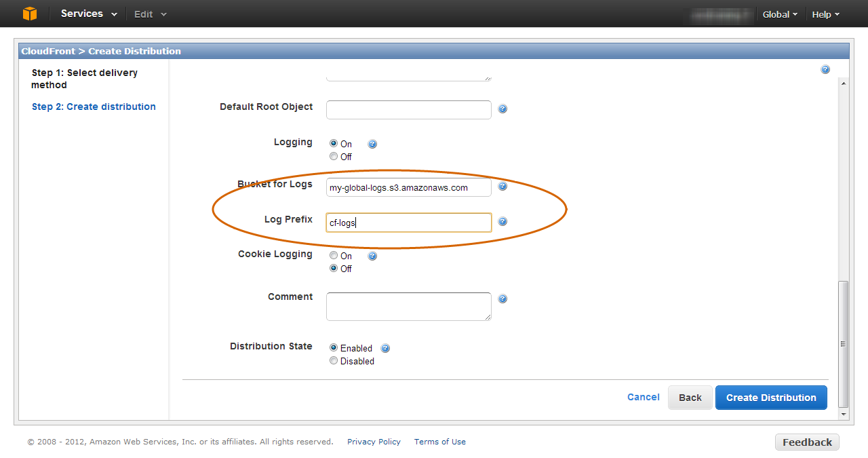868x458 pixels.
Task: Click the Back button
Action: pos(690,398)
